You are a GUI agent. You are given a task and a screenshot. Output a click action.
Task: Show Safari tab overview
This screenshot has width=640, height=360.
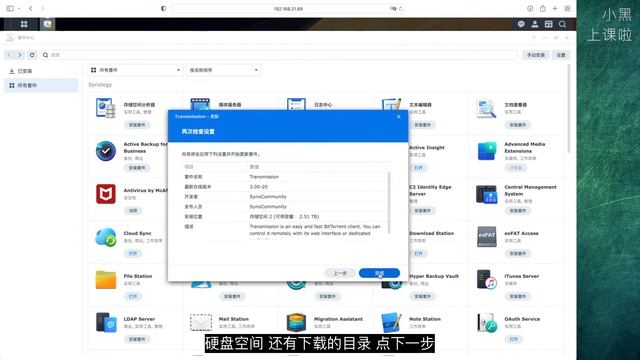coord(567,8)
